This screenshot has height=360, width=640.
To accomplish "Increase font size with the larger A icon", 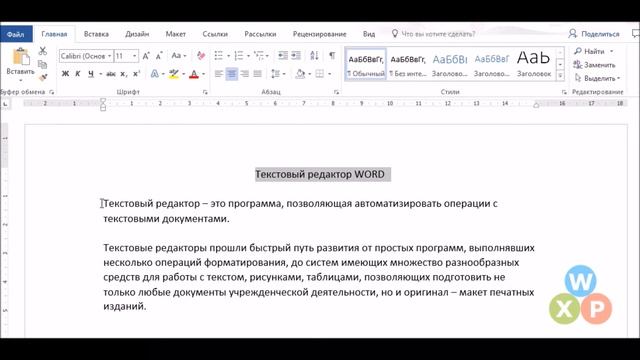I will click(146, 56).
